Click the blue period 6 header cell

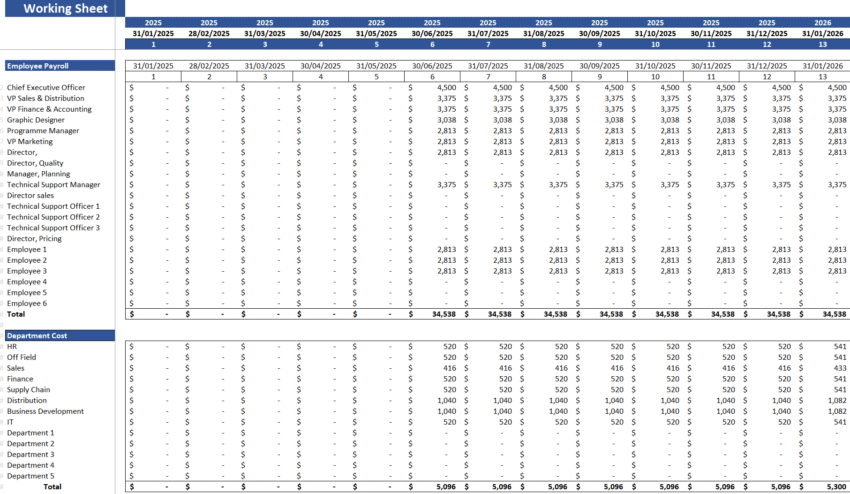pos(432,44)
